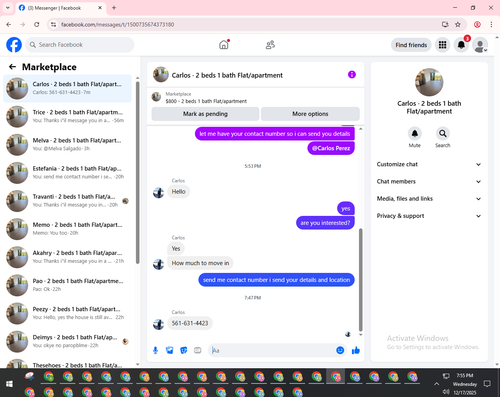Open the notifications bell in the header
Viewport: 500px width, 397px height.
pyautogui.click(x=461, y=45)
